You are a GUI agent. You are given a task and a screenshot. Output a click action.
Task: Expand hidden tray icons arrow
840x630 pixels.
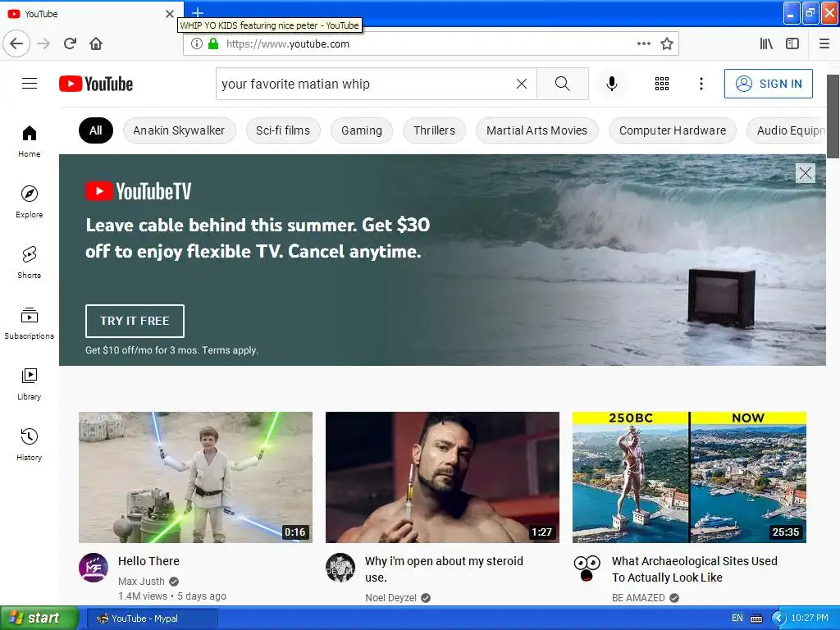pyautogui.click(x=778, y=619)
